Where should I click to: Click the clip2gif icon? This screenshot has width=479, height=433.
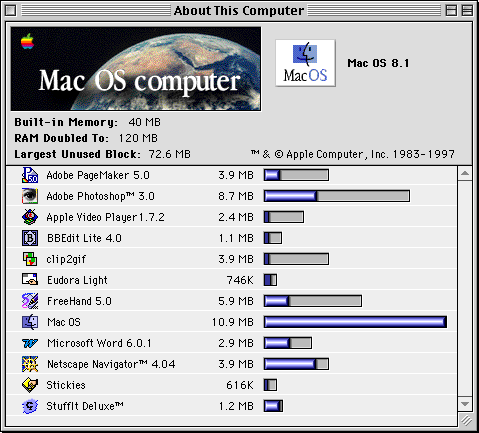click(30, 259)
